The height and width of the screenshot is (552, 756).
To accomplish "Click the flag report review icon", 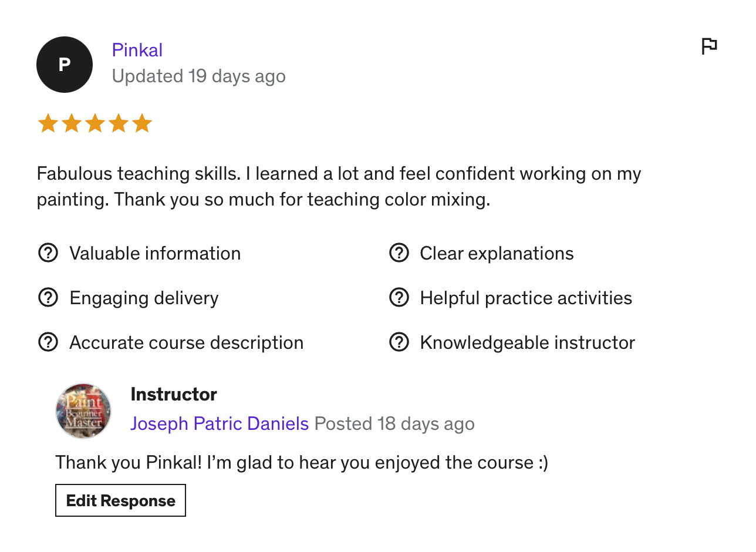I will (709, 46).
